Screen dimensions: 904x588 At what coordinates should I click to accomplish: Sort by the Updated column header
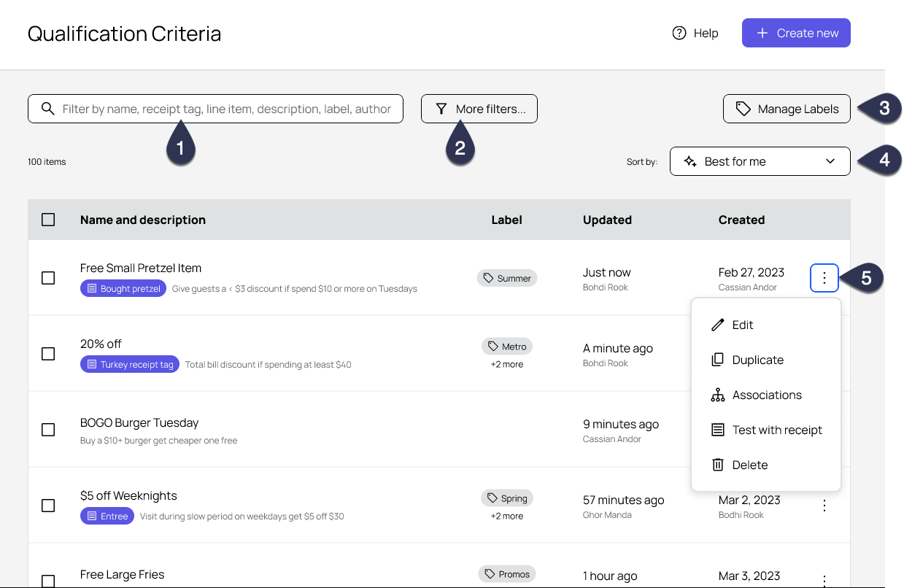(607, 220)
